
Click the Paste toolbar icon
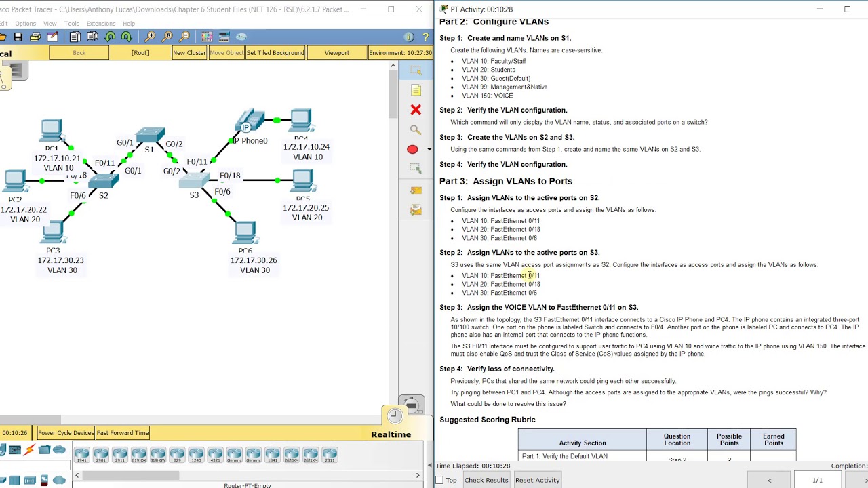pos(92,37)
